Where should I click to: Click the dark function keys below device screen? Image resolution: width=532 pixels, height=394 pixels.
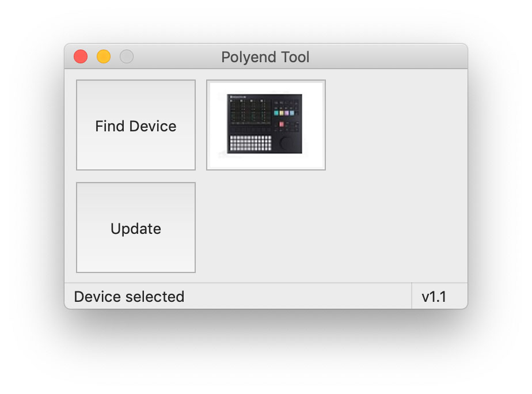(250, 130)
